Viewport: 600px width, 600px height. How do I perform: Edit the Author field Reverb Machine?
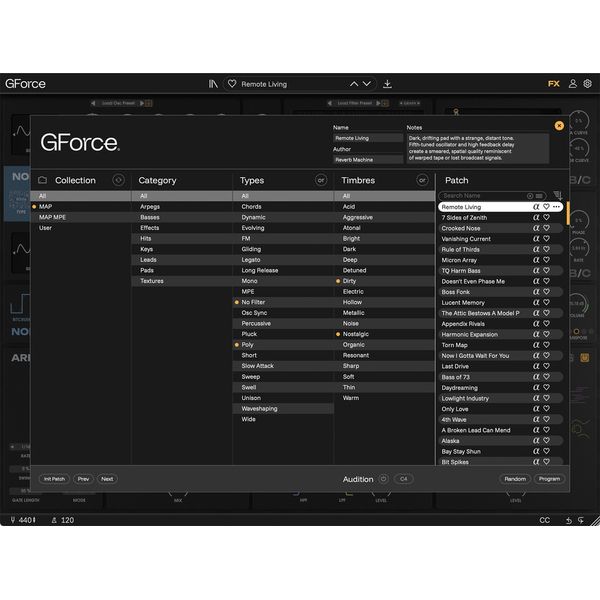(368, 160)
